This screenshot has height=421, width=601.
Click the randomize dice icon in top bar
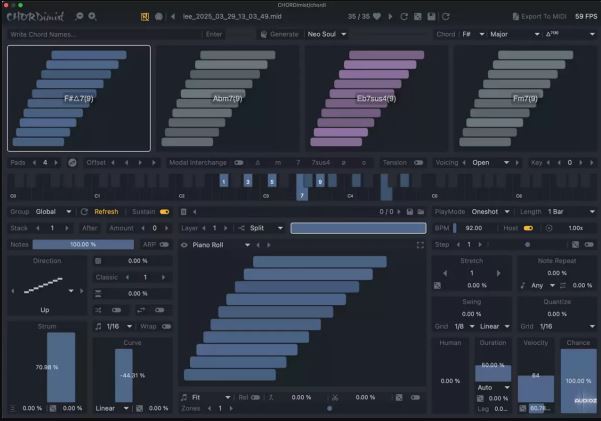pyautogui.click(x=418, y=16)
